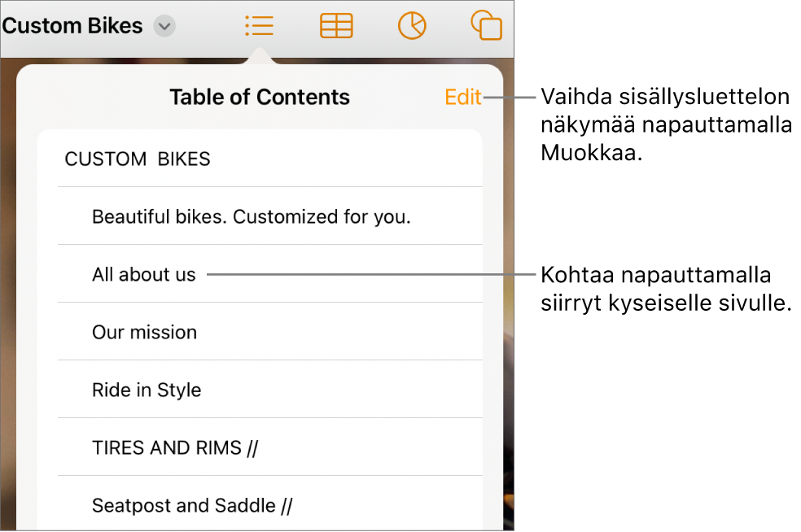Tap the pie chart icon in the toolbar

tap(412, 25)
